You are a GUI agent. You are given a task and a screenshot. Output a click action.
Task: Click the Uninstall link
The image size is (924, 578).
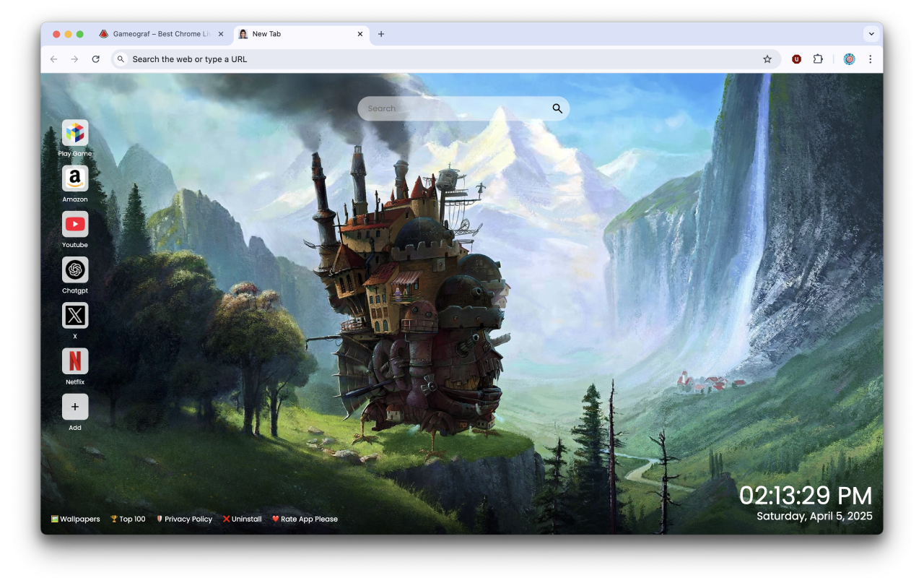click(x=243, y=518)
